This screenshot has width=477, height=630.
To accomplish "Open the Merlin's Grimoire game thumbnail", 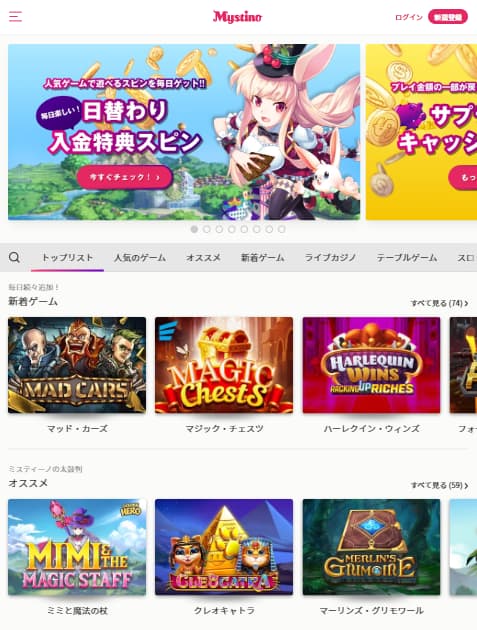I will coord(371,547).
